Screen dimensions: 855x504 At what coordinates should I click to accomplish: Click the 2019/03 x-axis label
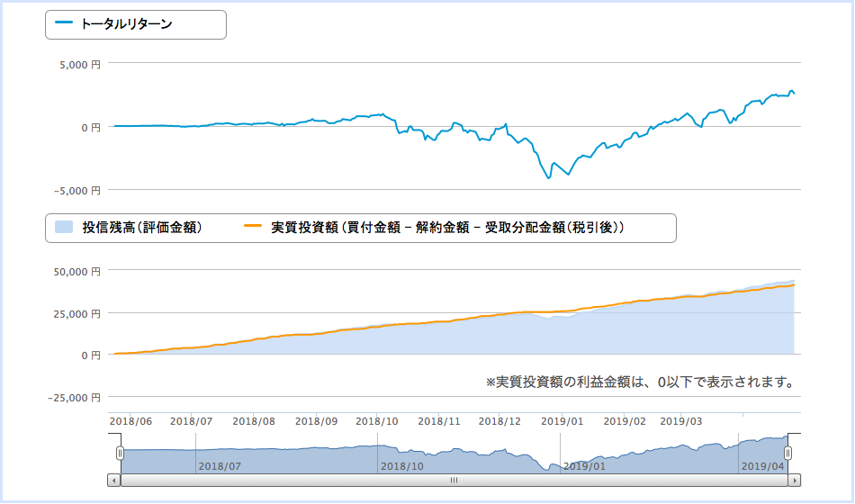coord(681,421)
